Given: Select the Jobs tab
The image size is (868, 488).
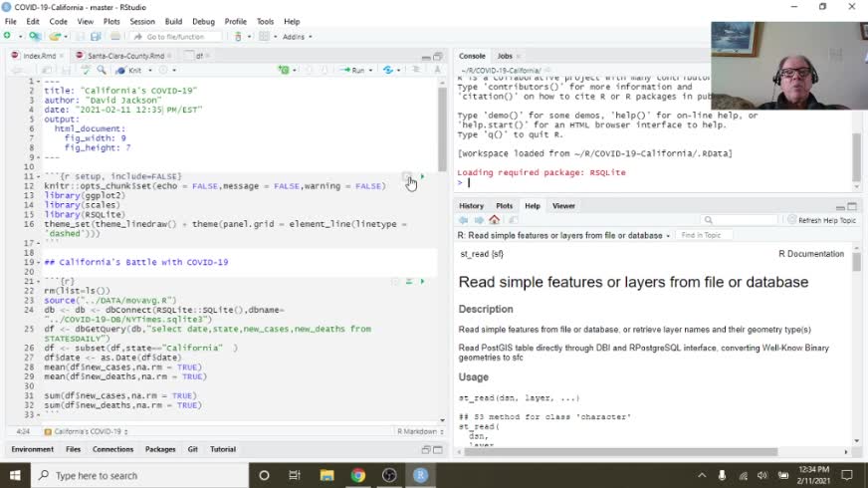Looking at the screenshot, I should tap(505, 56).
